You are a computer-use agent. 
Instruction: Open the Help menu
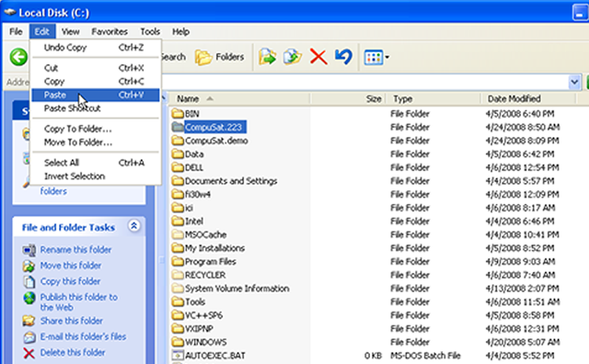click(180, 31)
